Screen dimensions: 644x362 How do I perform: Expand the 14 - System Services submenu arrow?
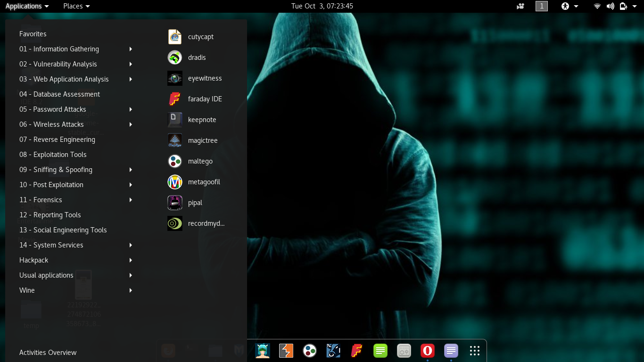pos(131,245)
